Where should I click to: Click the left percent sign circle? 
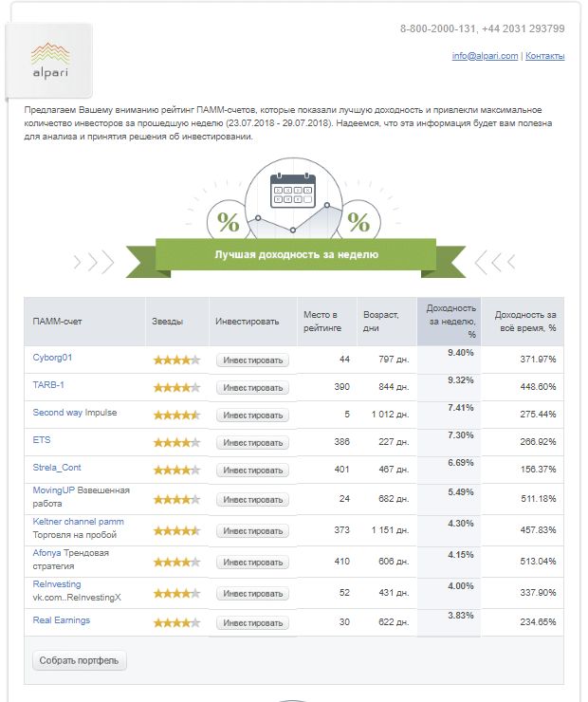click(228, 222)
